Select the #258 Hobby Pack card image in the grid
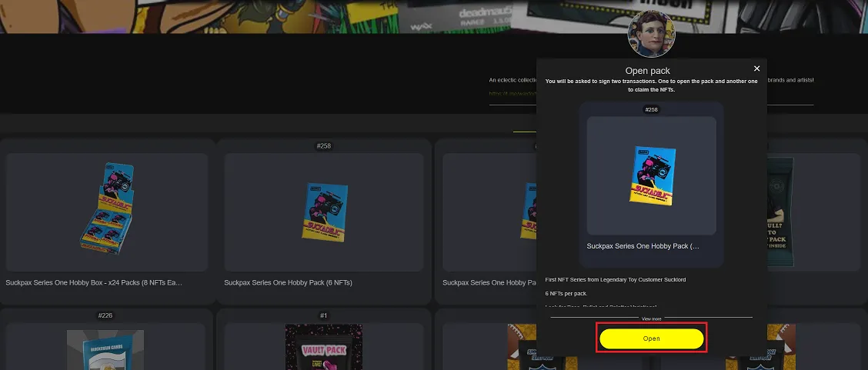The width and height of the screenshot is (868, 370). (324, 212)
